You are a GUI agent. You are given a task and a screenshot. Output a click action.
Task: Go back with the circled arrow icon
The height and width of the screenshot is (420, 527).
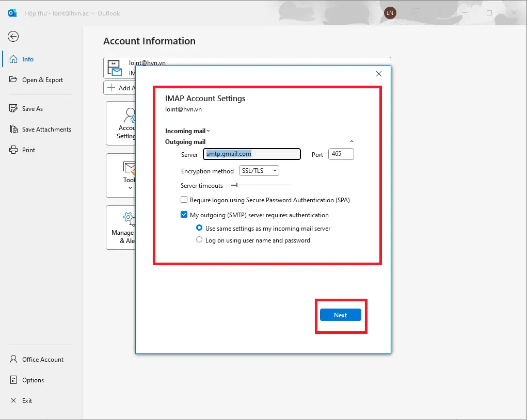[13, 36]
